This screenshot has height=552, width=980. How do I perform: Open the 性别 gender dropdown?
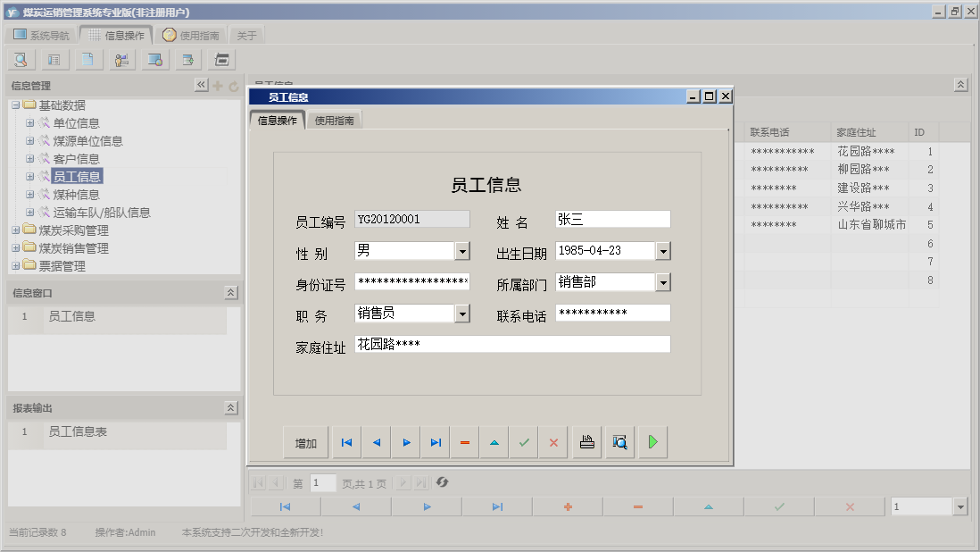click(x=462, y=251)
